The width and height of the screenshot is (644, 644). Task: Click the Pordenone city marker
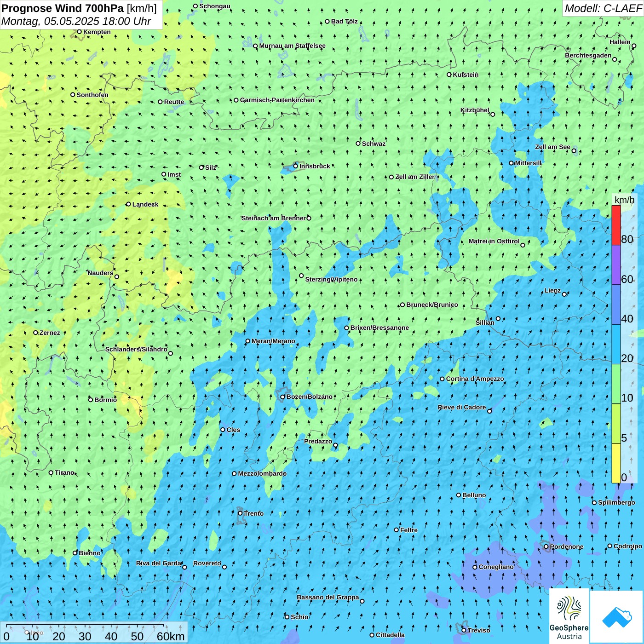[546, 547]
